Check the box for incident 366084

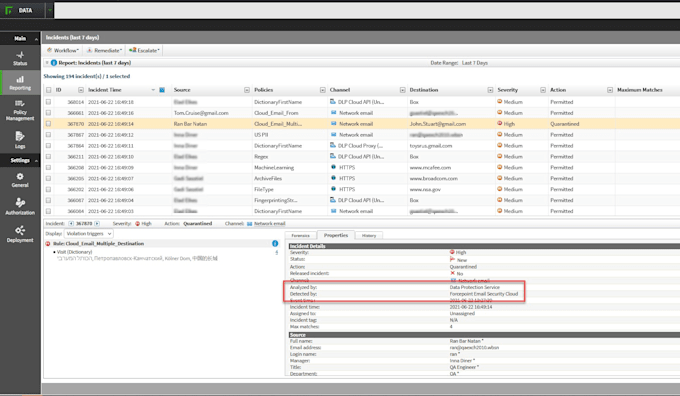49,211
